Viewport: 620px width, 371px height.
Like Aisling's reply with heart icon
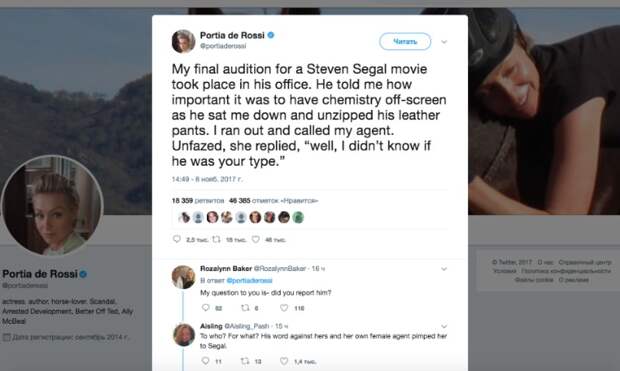click(284, 361)
